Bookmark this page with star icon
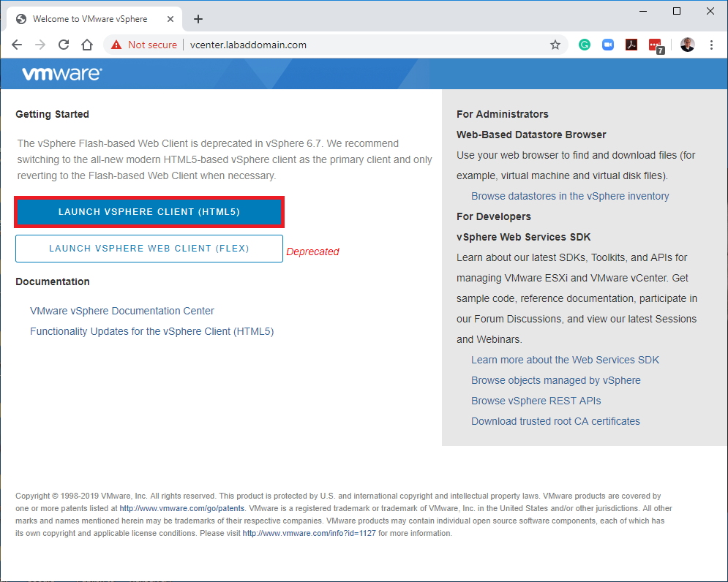Image resolution: width=728 pixels, height=582 pixels. 555,45
